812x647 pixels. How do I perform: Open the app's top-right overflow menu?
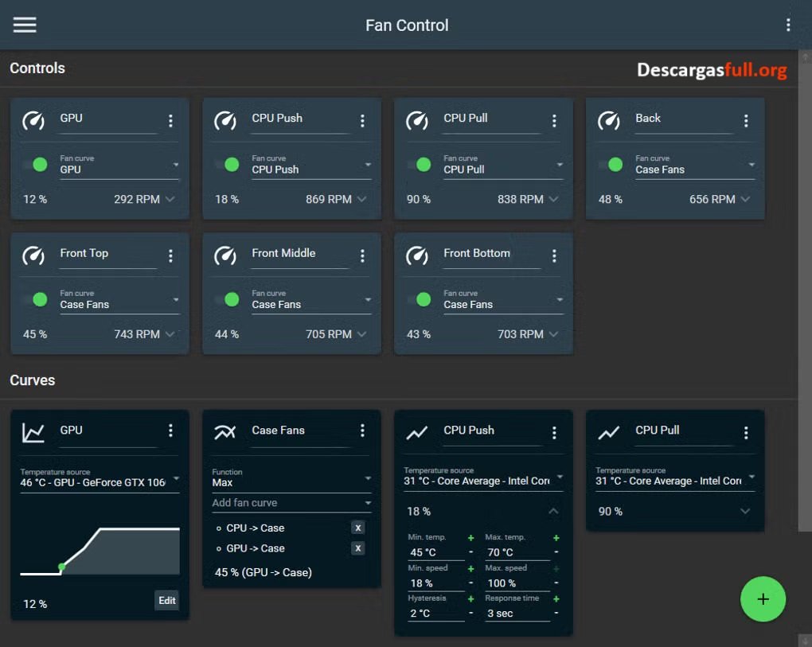789,24
